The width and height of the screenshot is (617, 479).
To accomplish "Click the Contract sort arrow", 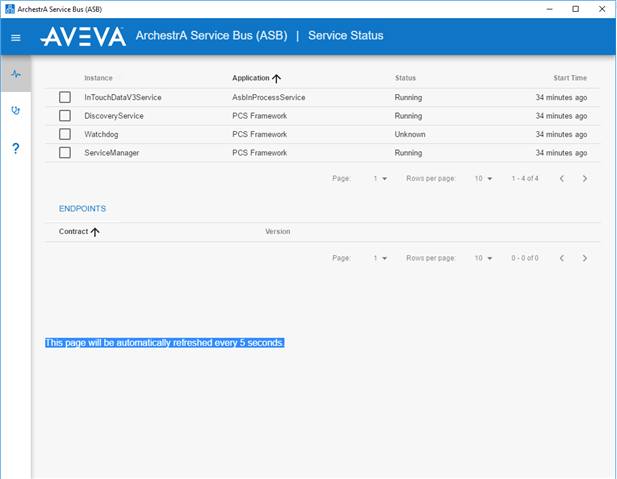I will click(x=95, y=232).
